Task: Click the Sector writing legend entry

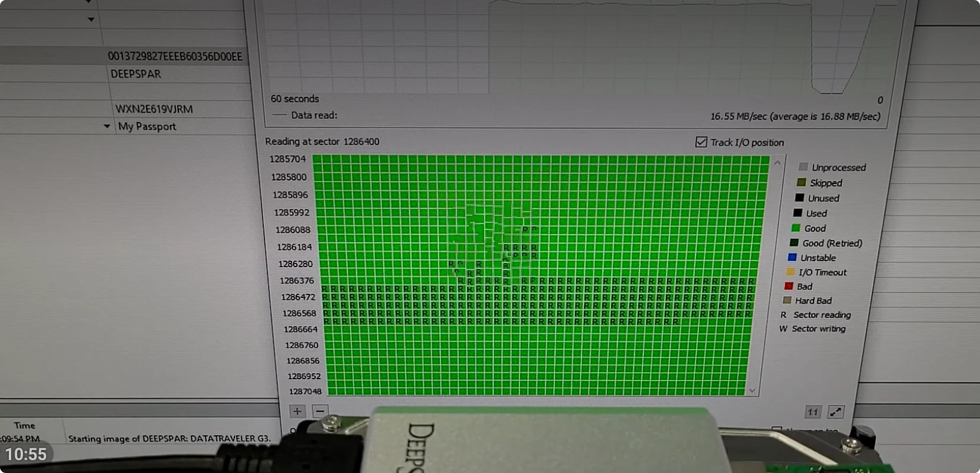Action: click(812, 329)
